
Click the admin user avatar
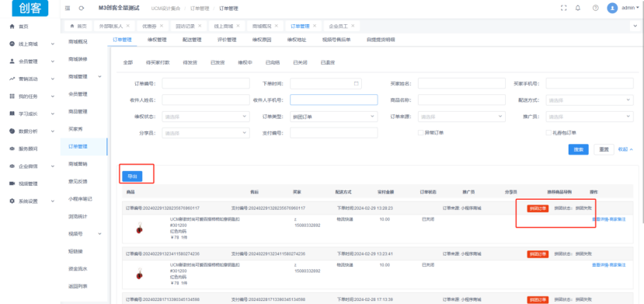612,8
